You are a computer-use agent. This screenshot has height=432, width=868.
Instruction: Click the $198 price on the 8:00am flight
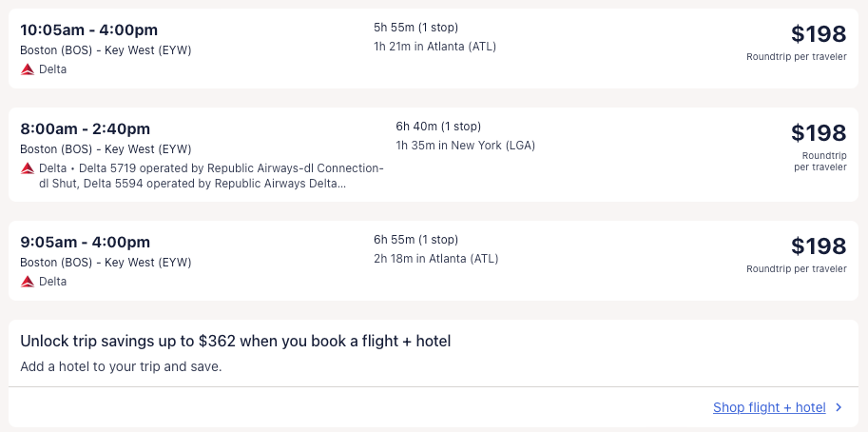(x=818, y=133)
